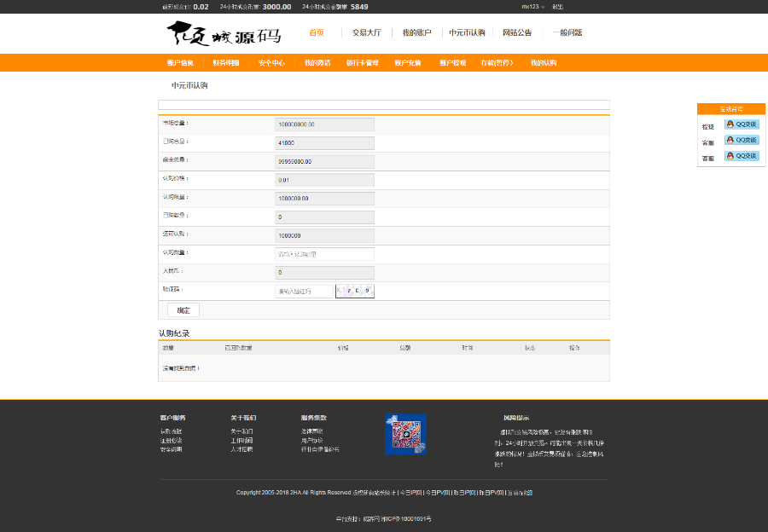
Task: Focus the subscription quantity input
Action: (324, 254)
